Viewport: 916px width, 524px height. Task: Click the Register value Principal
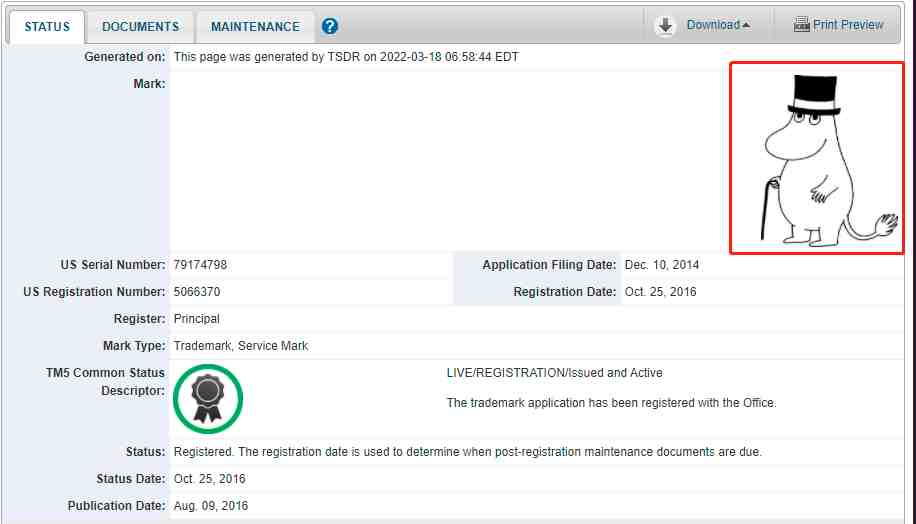point(197,319)
